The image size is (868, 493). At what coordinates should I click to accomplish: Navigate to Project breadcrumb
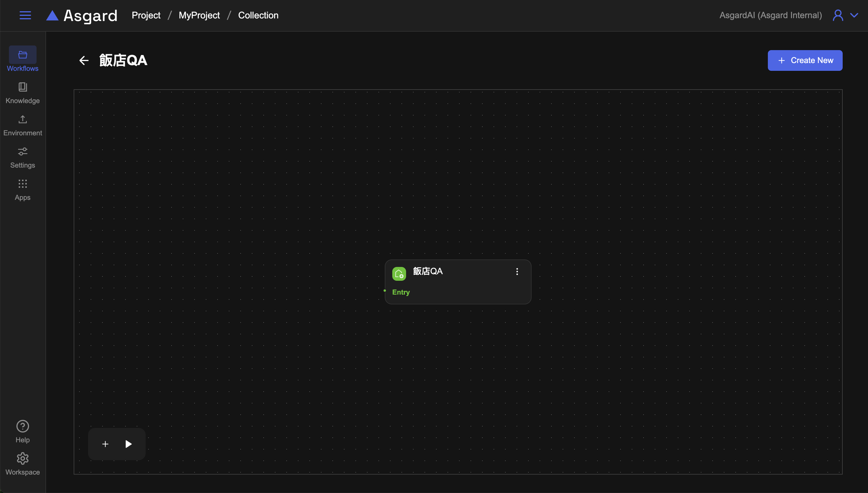click(x=146, y=15)
